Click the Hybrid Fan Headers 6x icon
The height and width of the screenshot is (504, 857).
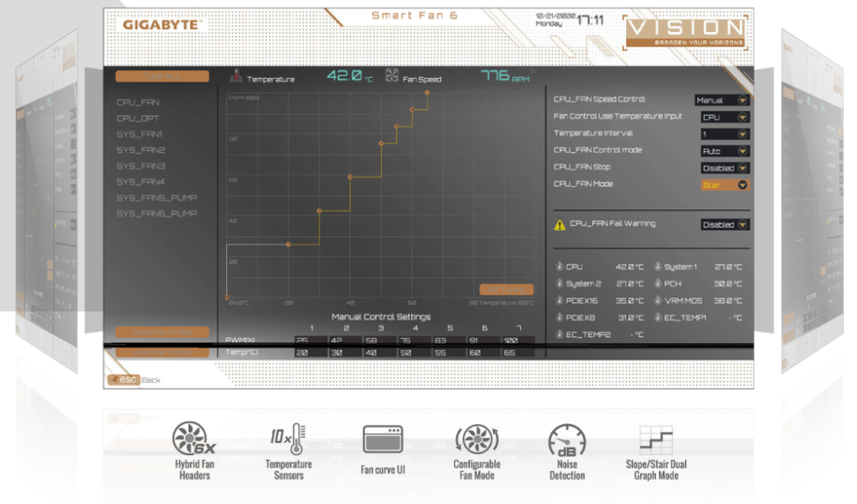(x=193, y=438)
